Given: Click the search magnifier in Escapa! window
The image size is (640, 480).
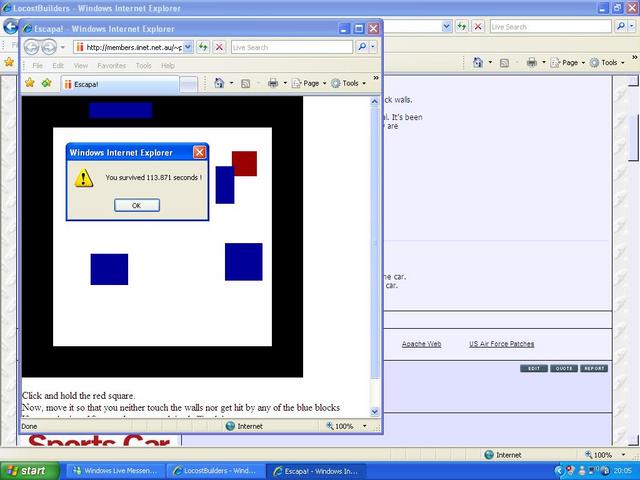Looking at the screenshot, I should tap(362, 47).
